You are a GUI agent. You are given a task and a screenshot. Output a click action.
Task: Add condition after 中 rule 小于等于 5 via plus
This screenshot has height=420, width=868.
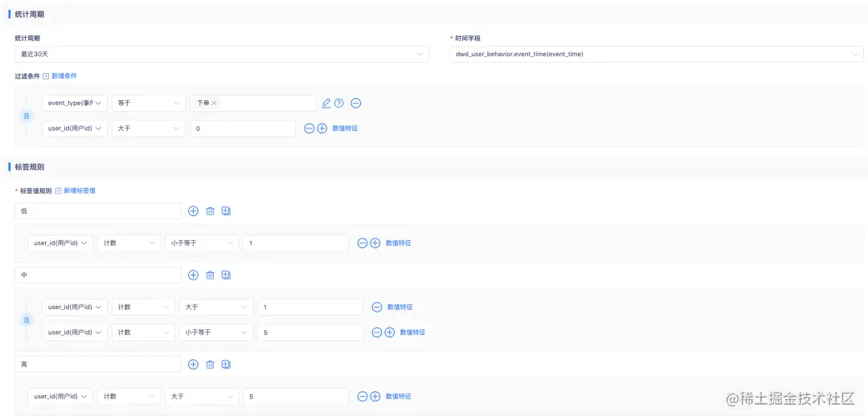pyautogui.click(x=390, y=332)
